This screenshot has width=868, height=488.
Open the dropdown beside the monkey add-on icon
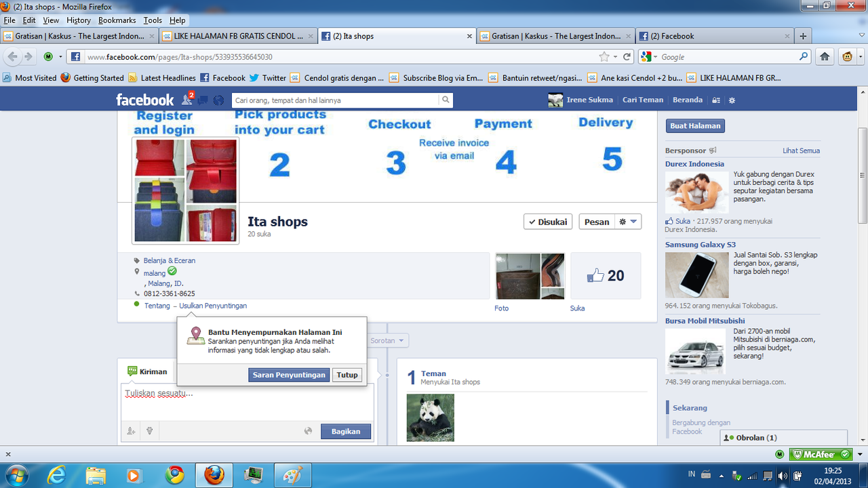click(860, 57)
